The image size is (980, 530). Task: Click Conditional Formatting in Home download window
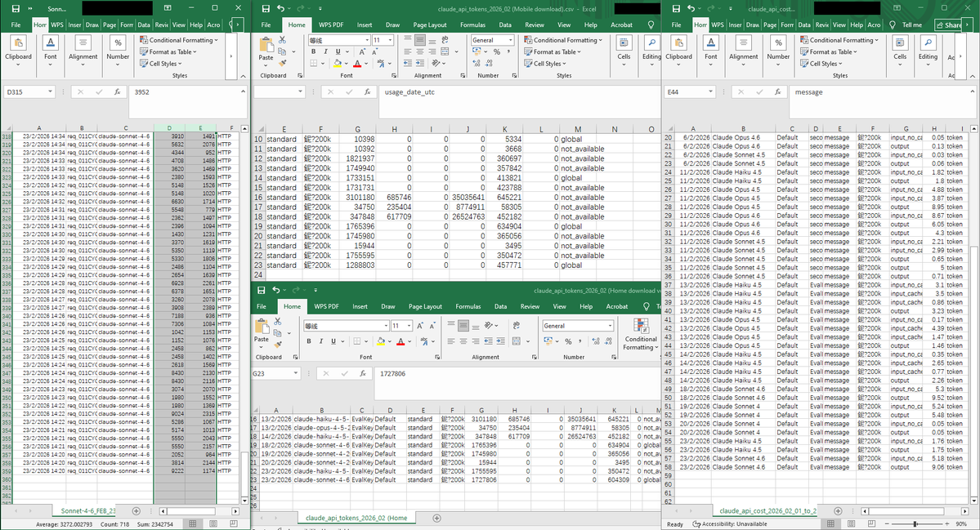tap(641, 335)
